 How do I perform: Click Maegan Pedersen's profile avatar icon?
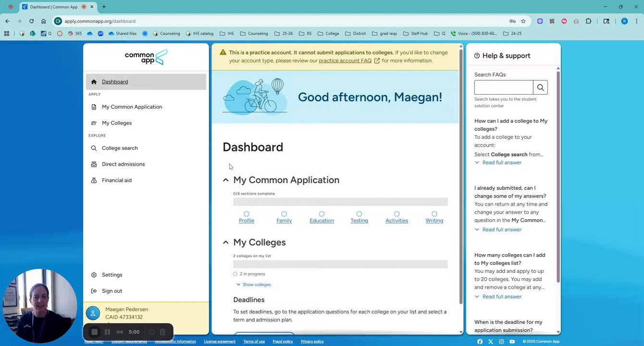pyautogui.click(x=93, y=313)
